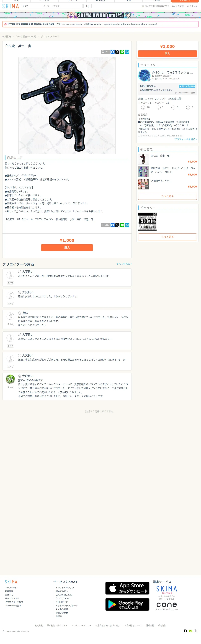Share on LINE using the bottom icon
This screenshot has width=201, height=644.
[122, 225]
